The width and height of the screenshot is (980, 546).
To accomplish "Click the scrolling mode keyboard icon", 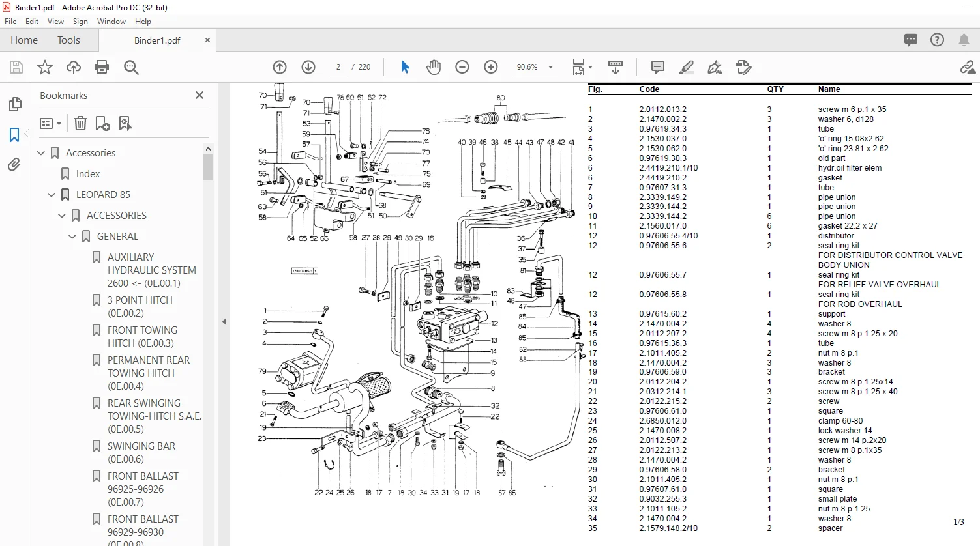I will click(616, 67).
